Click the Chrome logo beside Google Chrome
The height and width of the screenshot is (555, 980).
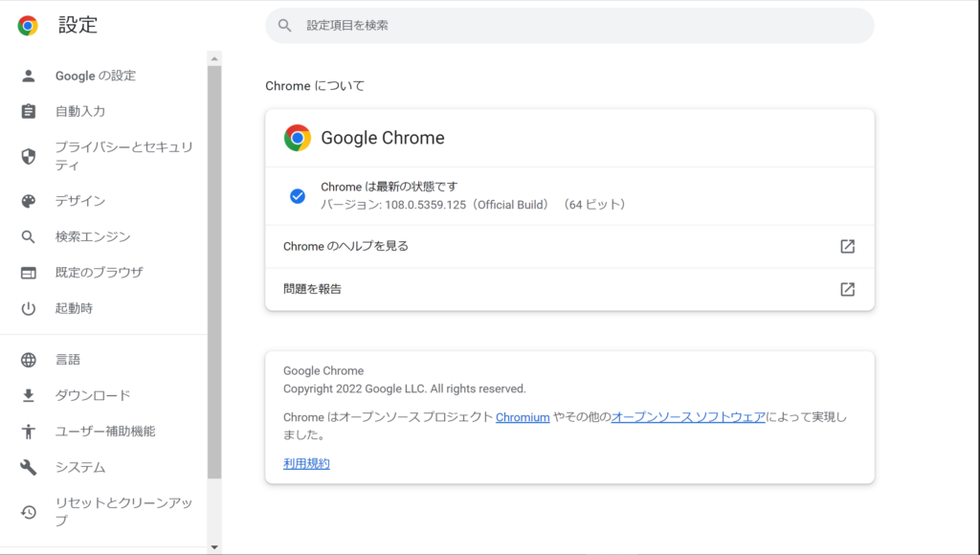297,138
